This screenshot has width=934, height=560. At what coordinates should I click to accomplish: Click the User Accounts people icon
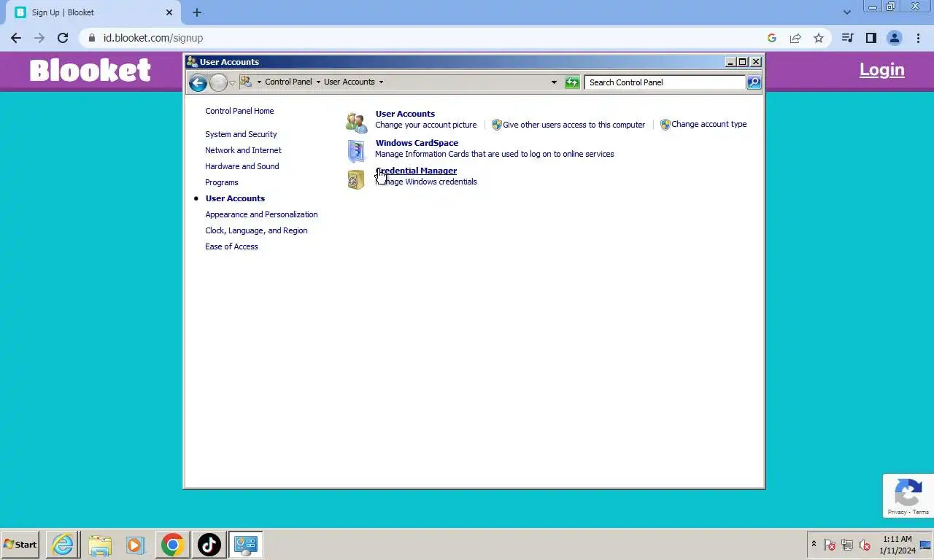coord(356,122)
